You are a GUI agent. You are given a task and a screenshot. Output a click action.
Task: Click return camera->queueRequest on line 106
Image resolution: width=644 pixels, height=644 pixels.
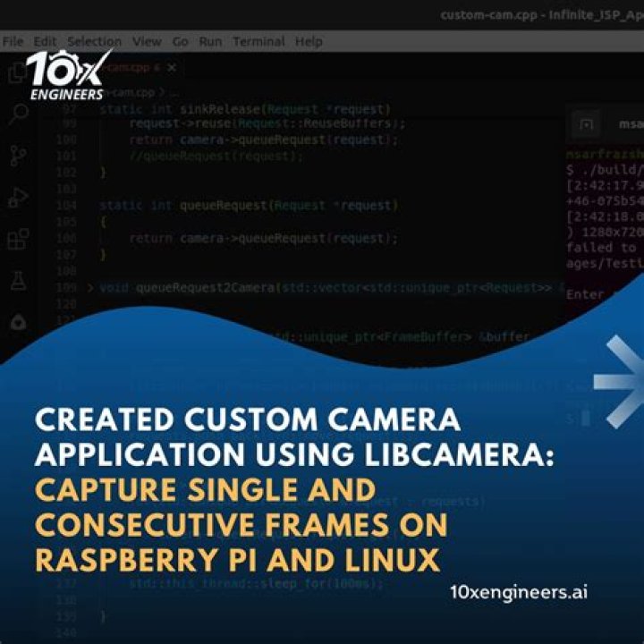pyautogui.click(x=264, y=238)
